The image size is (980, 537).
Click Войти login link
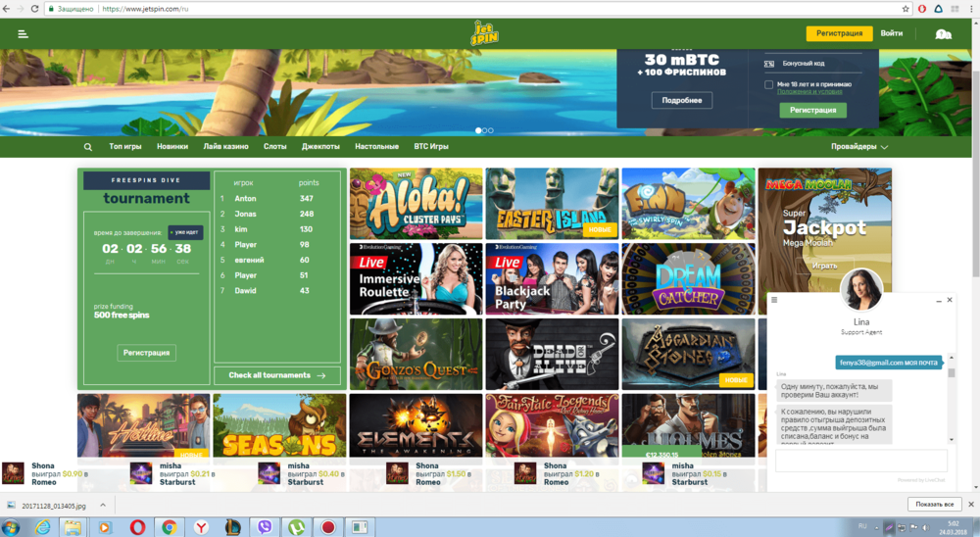tap(891, 33)
